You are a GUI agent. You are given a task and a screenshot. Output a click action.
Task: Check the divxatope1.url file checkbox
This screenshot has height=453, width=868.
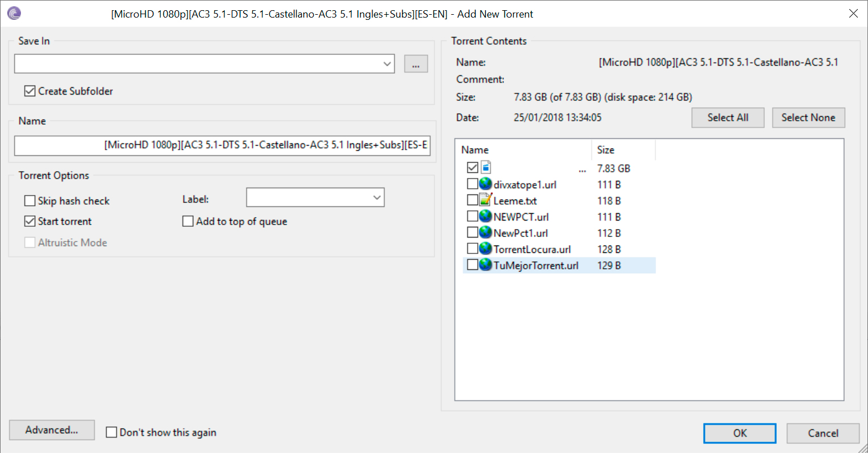pyautogui.click(x=473, y=184)
